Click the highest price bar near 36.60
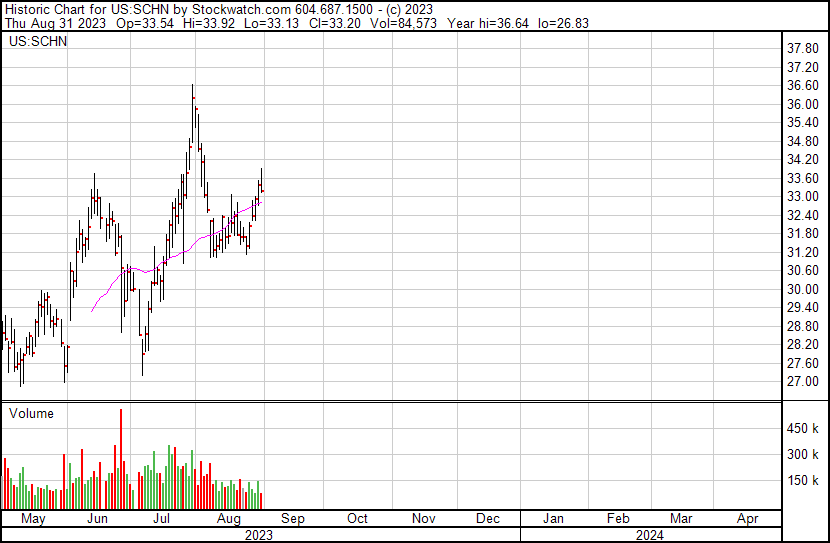This screenshot has height=543, width=830. (193, 95)
